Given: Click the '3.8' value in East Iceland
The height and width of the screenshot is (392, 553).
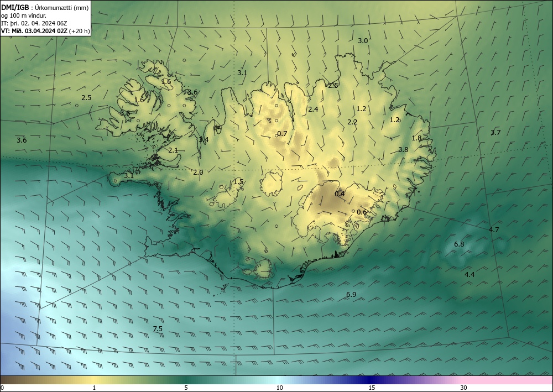Looking at the screenshot, I should pos(403,149).
